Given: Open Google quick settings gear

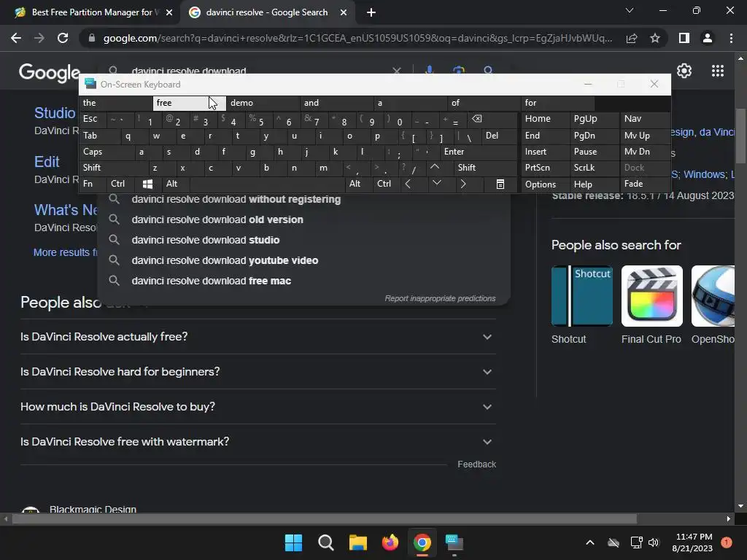Looking at the screenshot, I should (x=684, y=71).
